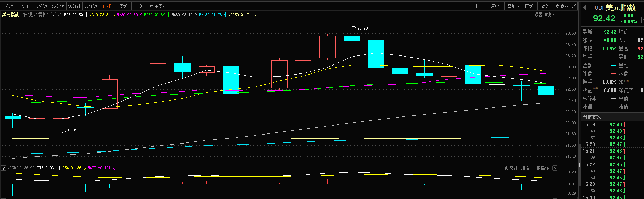The width and height of the screenshot is (644, 199).
Task: Click the 加指标 add indicator link
Action: (527, 168)
